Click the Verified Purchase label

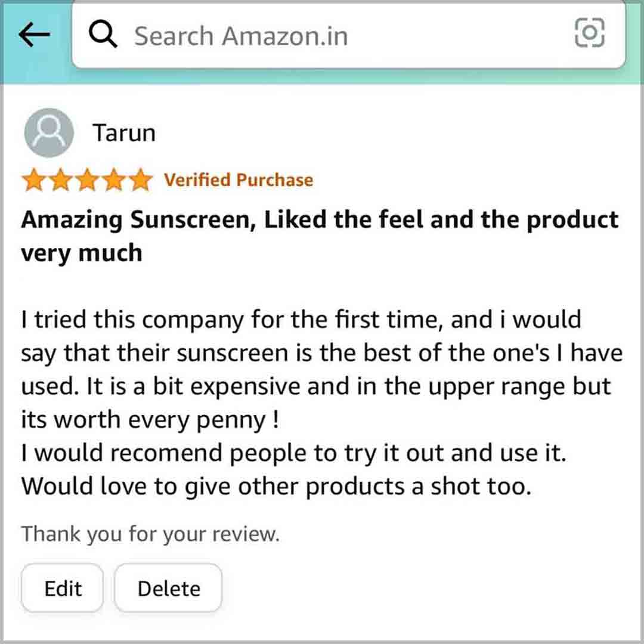239,180
